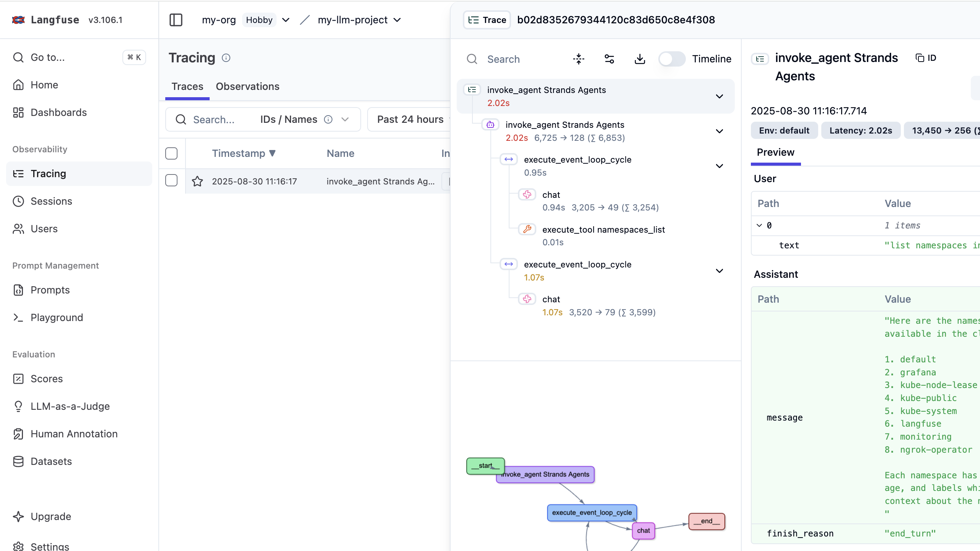Screen dimensions: 980x551
Task: Click the Go to... search button
Action: 79,57
